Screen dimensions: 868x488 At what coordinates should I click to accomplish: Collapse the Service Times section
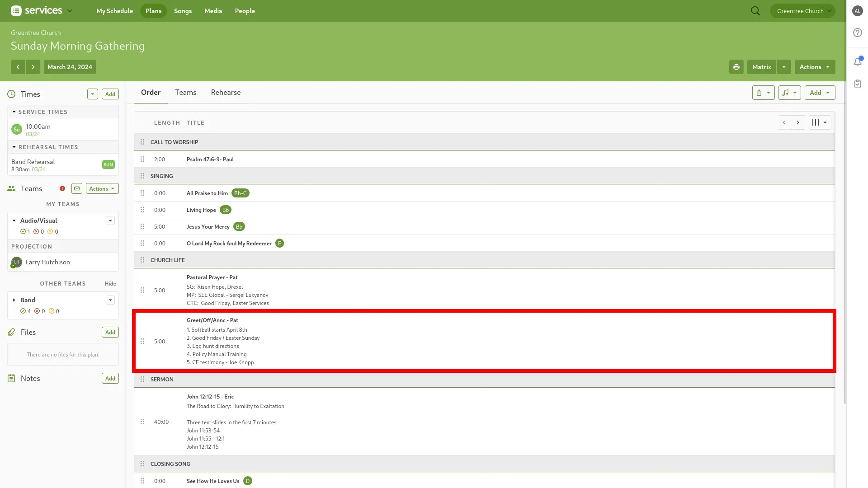pos(14,112)
